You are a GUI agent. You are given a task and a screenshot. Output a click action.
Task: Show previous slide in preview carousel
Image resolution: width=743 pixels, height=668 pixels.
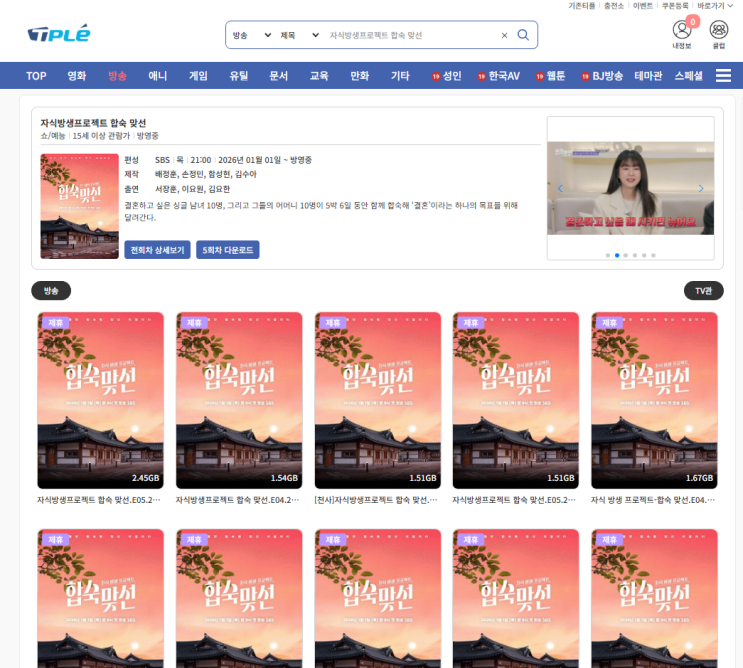(x=560, y=188)
